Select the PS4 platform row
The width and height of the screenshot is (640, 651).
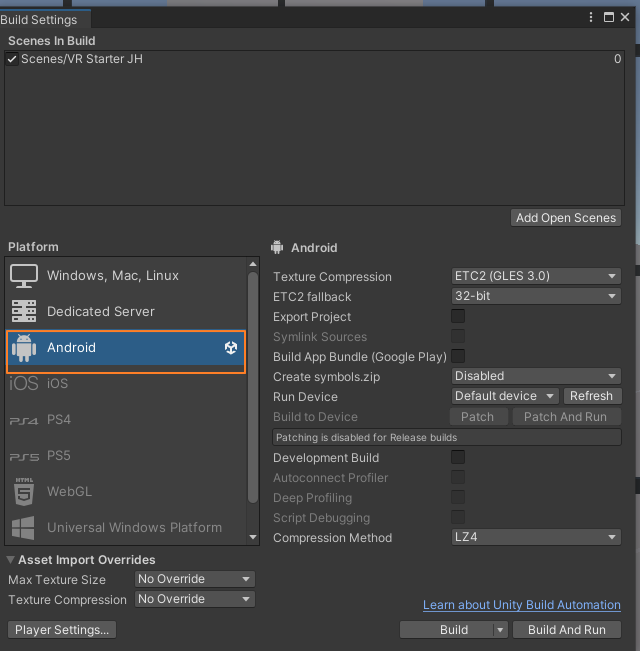coord(126,420)
